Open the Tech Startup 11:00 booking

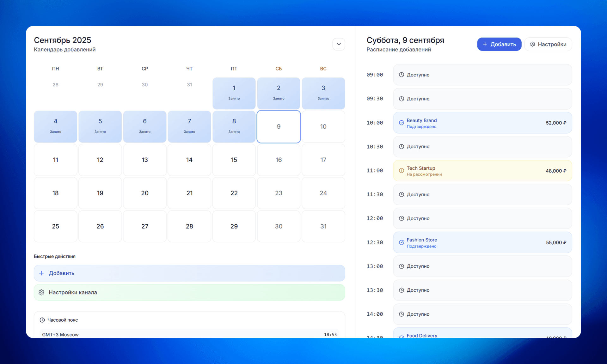tap(482, 171)
